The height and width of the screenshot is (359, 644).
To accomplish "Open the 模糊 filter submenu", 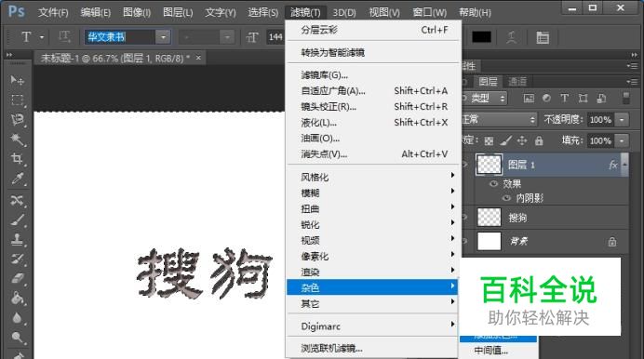I will 372,193.
